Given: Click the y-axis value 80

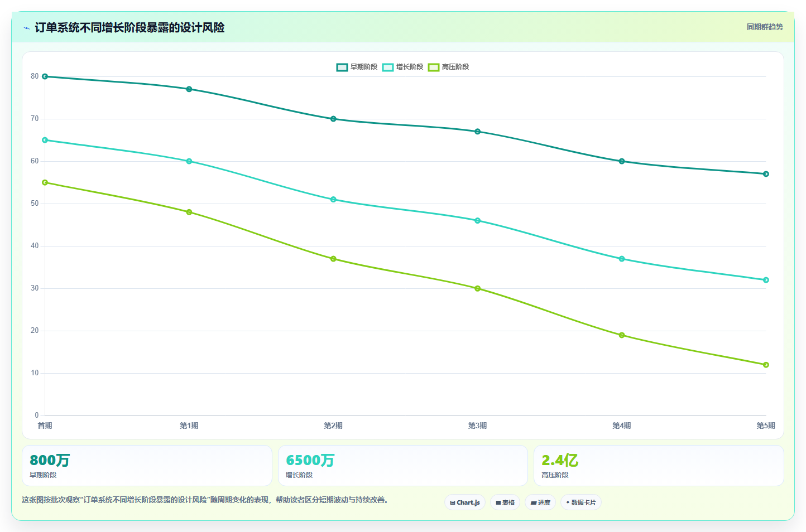Looking at the screenshot, I should pos(35,76).
